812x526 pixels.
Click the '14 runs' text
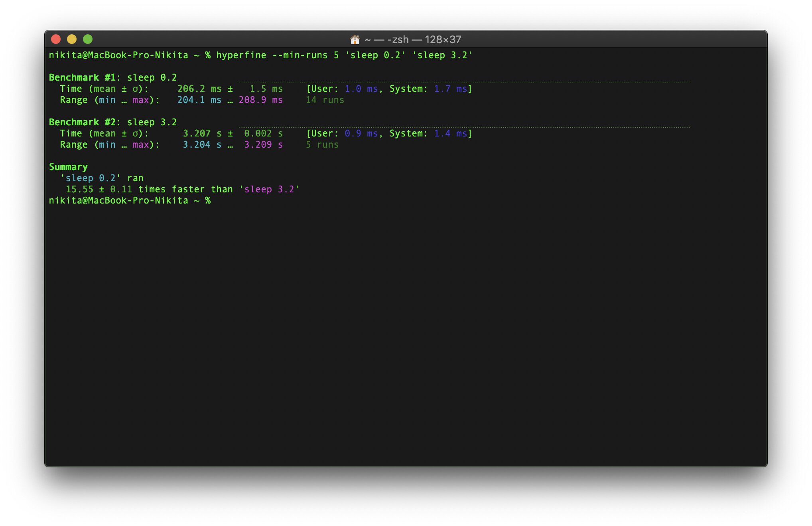[x=325, y=100]
